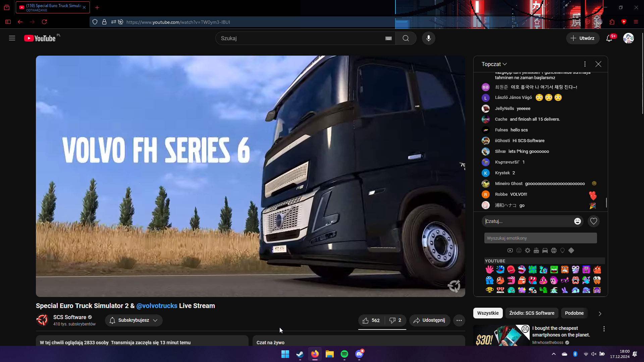
Task: Click the search magnifier button
Action: tap(406, 38)
